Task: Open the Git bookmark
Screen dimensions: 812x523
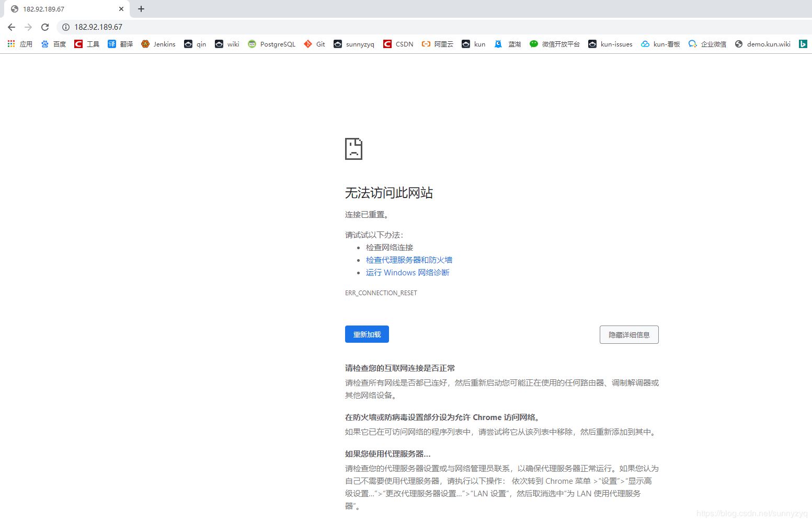Action: 314,44
